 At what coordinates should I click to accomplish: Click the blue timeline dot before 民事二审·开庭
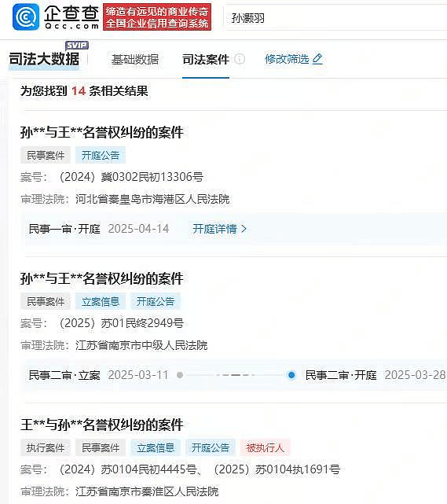coord(291,375)
